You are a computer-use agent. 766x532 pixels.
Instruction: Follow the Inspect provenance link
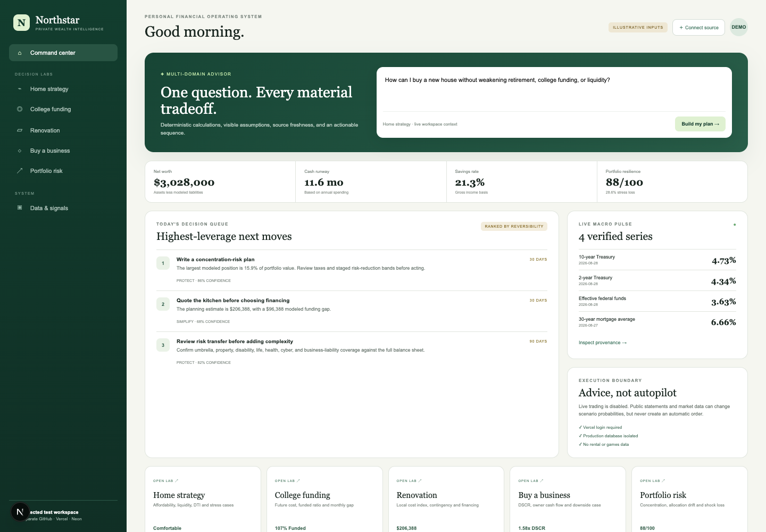tap(603, 343)
